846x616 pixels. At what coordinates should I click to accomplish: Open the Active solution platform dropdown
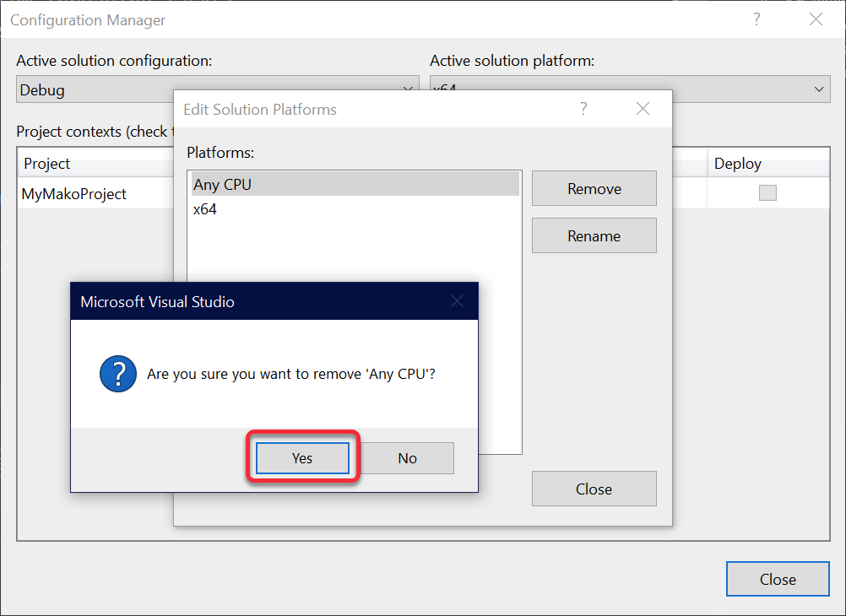point(817,89)
